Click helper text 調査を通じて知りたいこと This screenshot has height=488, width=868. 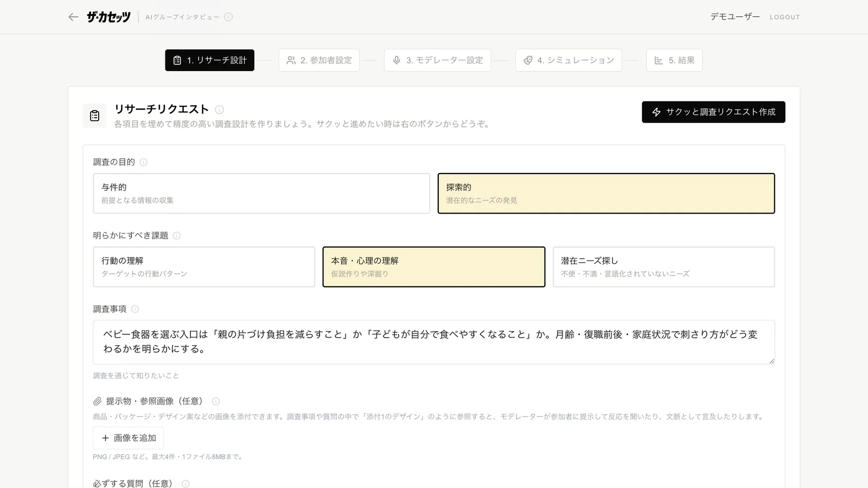click(x=136, y=376)
